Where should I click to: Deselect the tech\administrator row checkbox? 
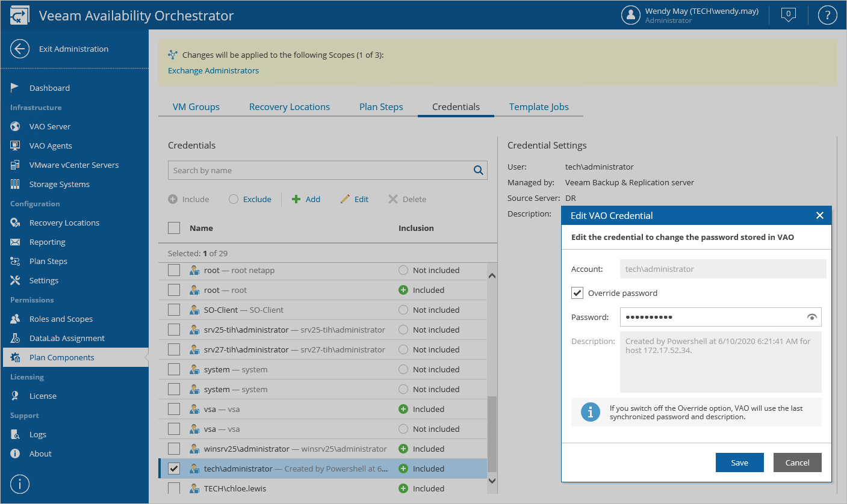point(174,469)
